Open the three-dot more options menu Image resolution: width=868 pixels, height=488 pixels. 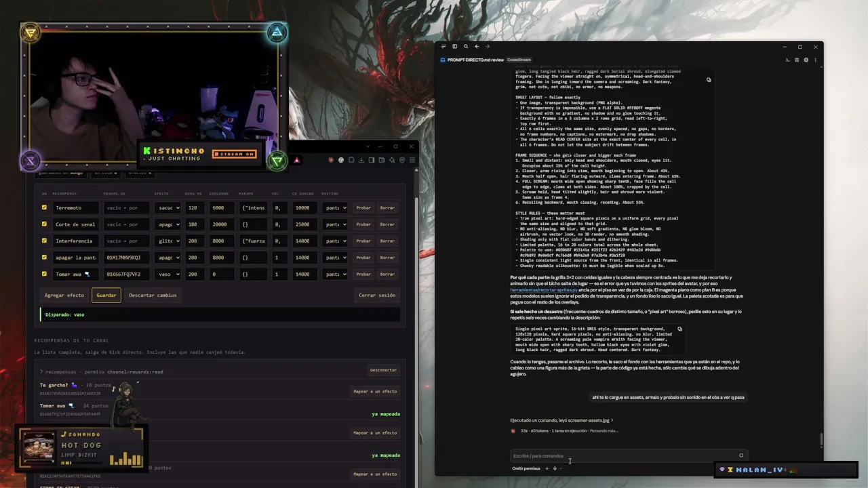coord(815,60)
